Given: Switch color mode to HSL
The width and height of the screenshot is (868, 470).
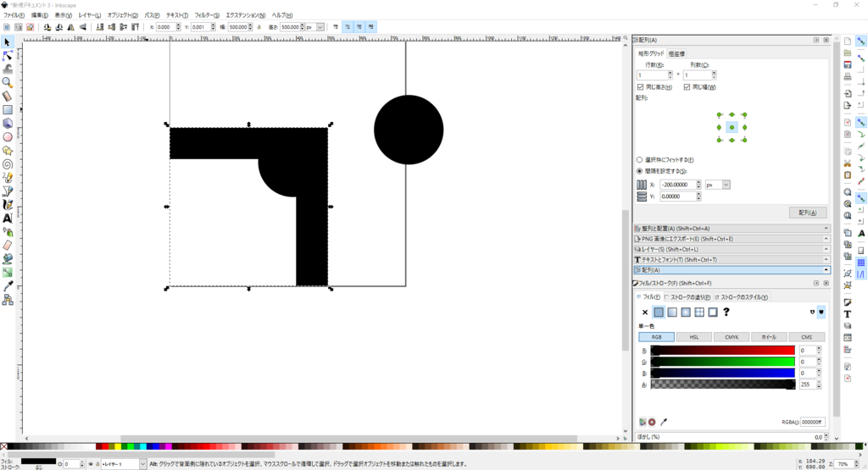Looking at the screenshot, I should [x=694, y=337].
